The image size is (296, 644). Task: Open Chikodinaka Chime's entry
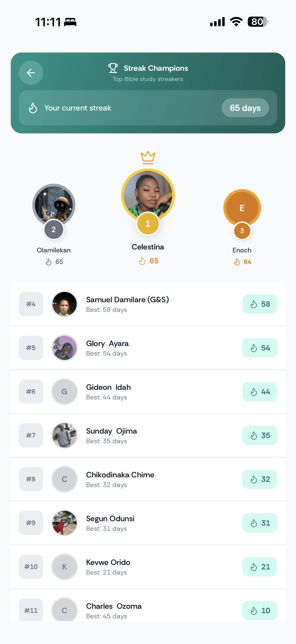(148, 479)
